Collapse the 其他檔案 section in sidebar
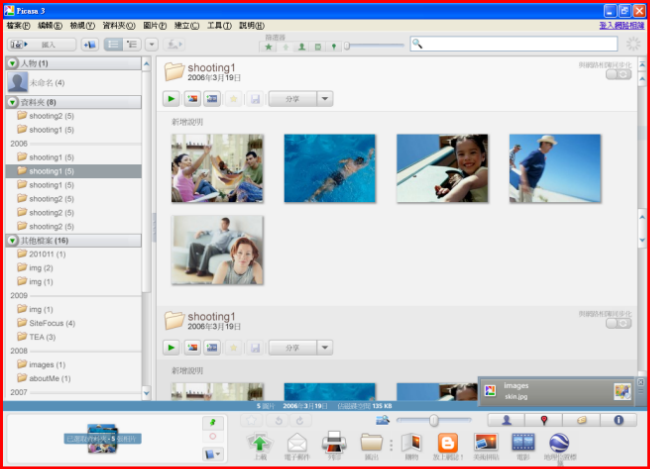650x469 pixels. tap(12, 241)
